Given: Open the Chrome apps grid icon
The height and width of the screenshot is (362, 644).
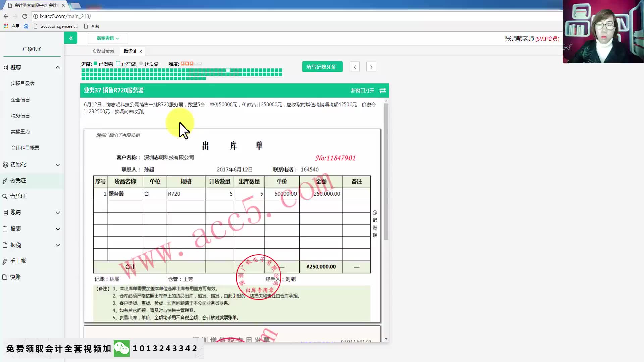Looking at the screenshot, I should (6, 26).
